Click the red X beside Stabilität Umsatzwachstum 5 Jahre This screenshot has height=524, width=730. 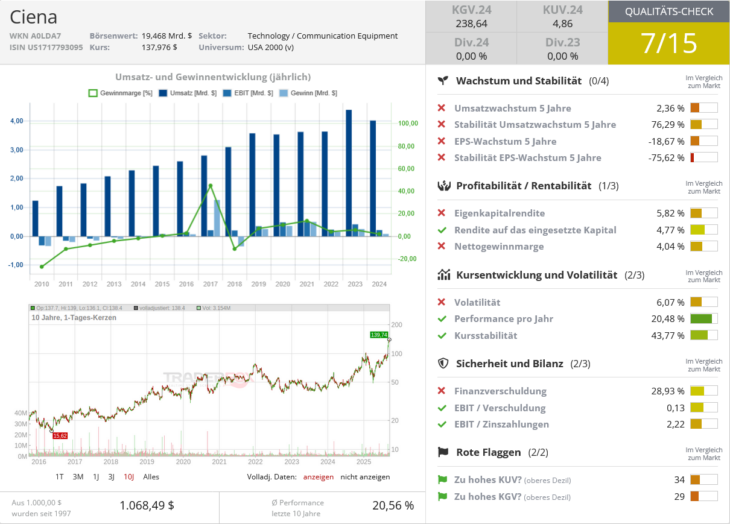pos(441,124)
